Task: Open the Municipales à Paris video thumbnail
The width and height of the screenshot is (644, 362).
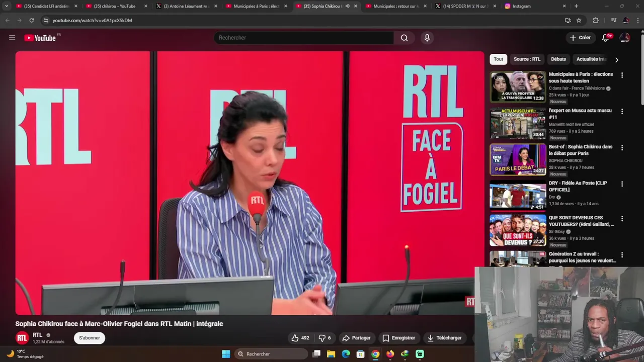Action: (x=518, y=87)
